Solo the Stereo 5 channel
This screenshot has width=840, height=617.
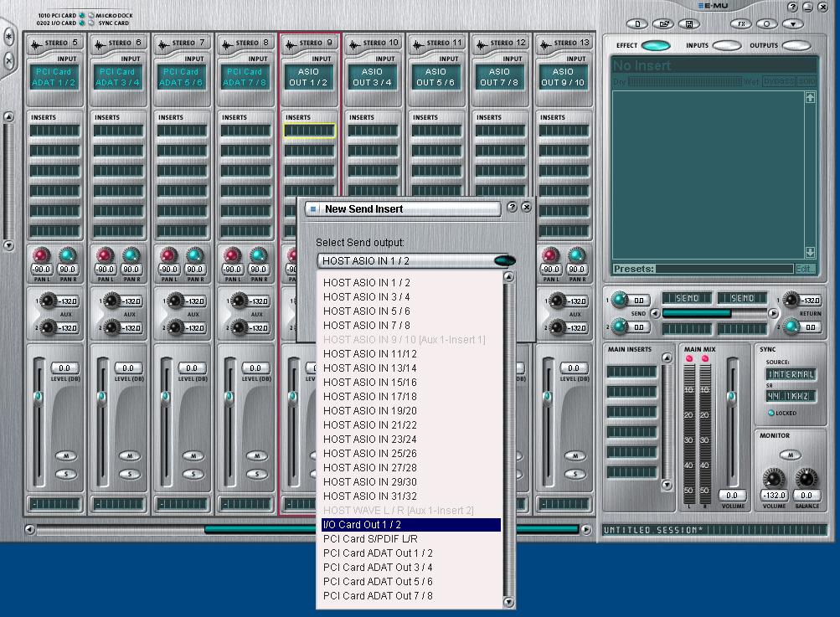(66, 474)
